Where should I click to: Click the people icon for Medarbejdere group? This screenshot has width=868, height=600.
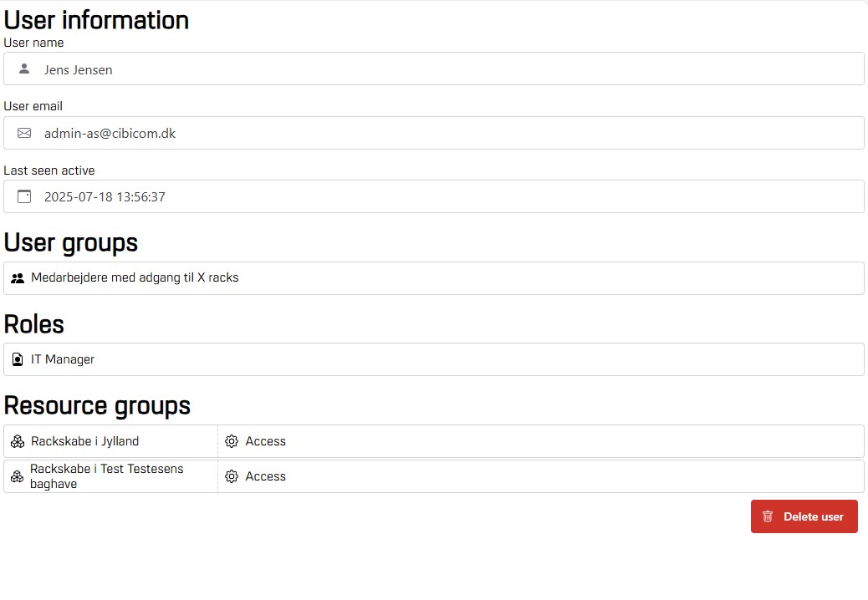[18, 278]
